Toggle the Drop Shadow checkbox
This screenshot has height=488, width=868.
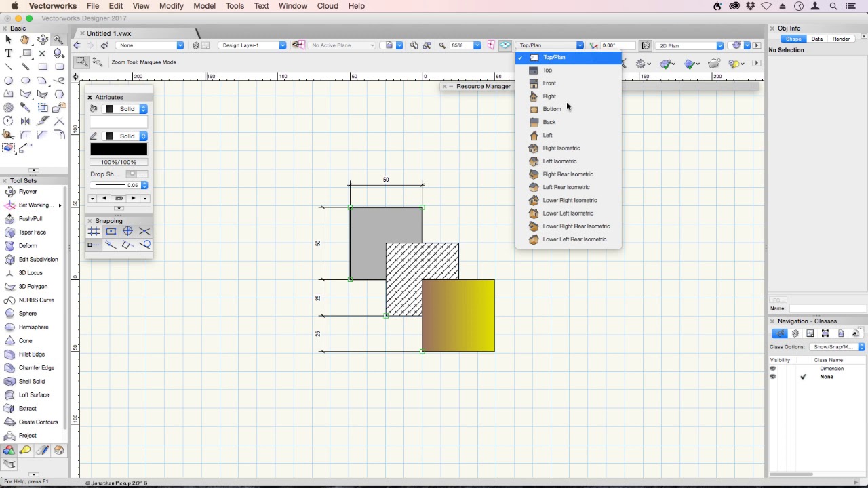(132, 174)
